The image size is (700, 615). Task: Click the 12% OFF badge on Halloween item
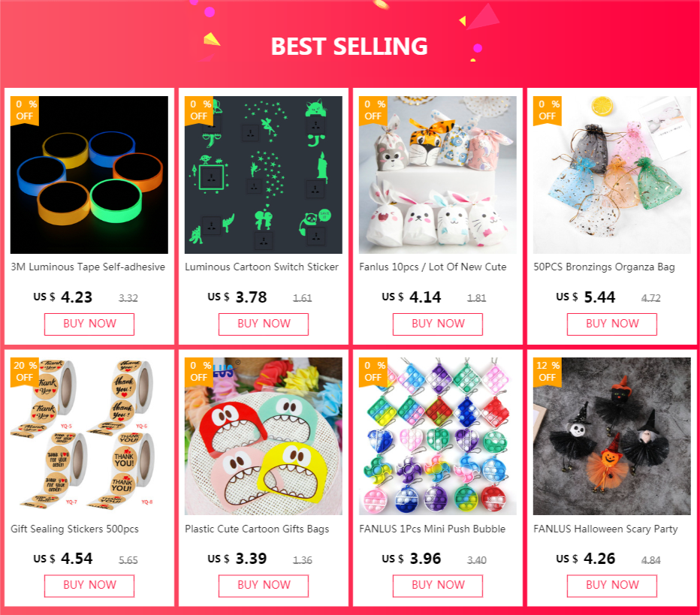coord(548,371)
